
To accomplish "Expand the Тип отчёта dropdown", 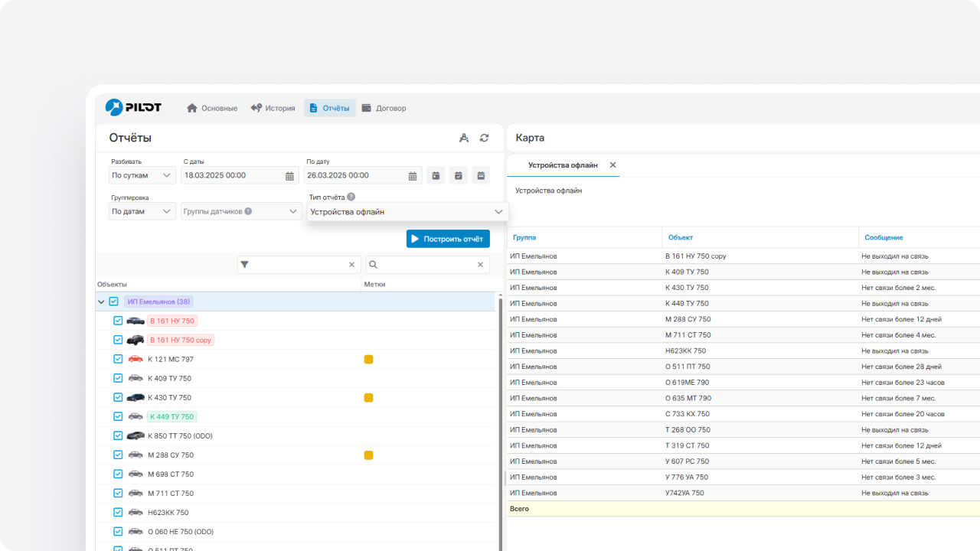I will [407, 212].
